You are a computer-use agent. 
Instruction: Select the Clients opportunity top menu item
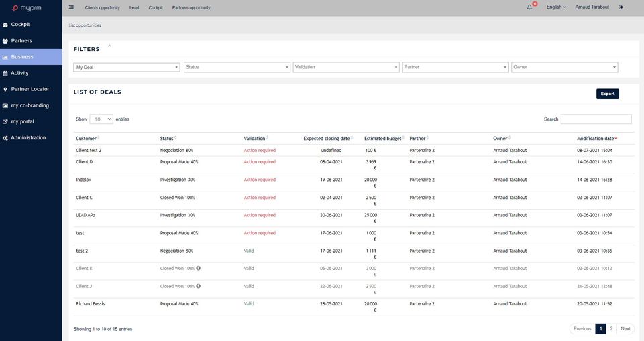(x=102, y=8)
